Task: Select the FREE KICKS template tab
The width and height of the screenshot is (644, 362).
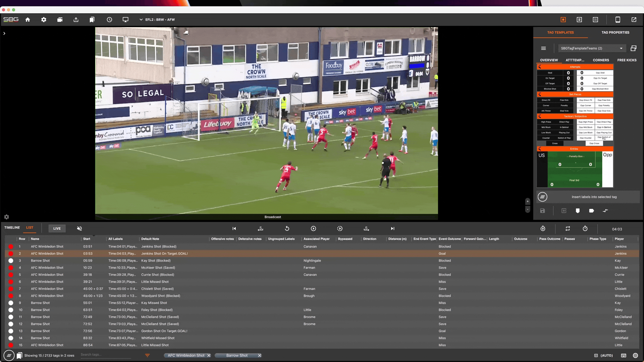Action: tap(627, 60)
